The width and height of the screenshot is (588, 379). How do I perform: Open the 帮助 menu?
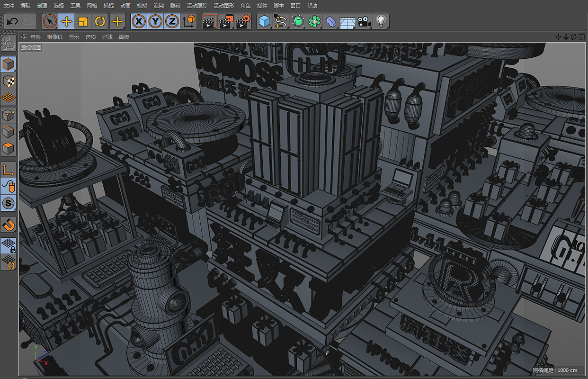click(x=312, y=6)
